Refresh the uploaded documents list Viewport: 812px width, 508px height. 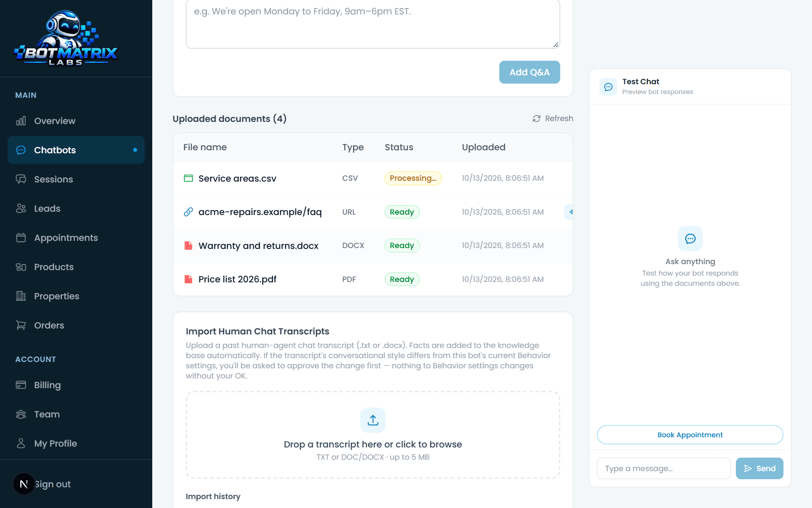pos(553,119)
